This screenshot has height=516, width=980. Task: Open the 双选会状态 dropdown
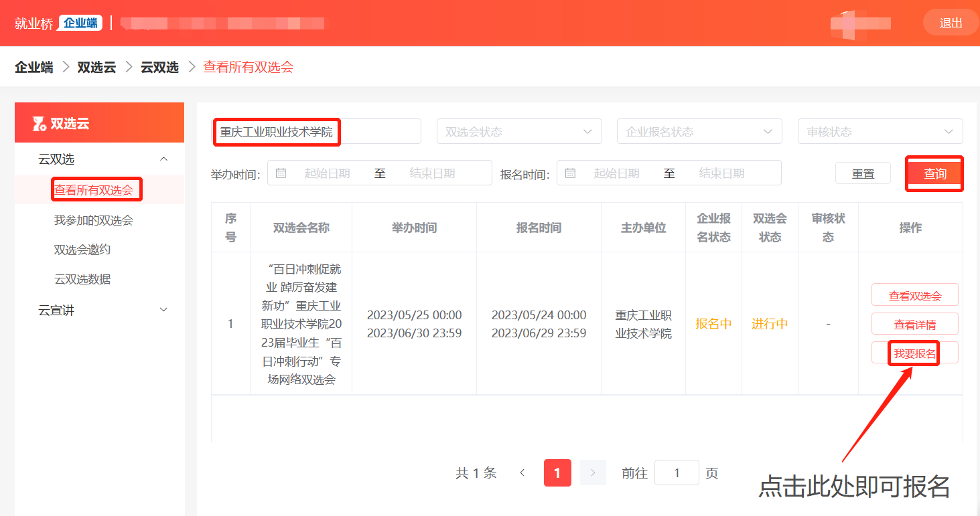pyautogui.click(x=519, y=131)
